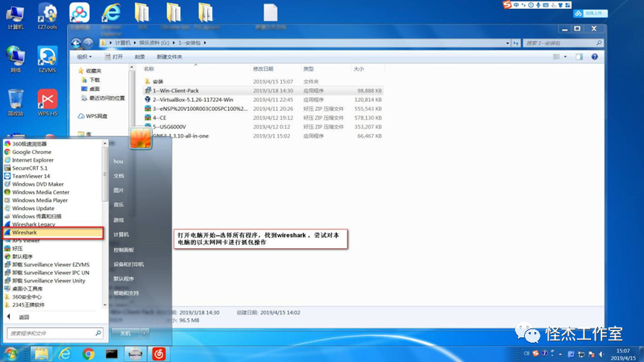This screenshot has height=362, width=644.
Task: Open the shutdown options arrow next to 关机
Action: tap(145, 333)
